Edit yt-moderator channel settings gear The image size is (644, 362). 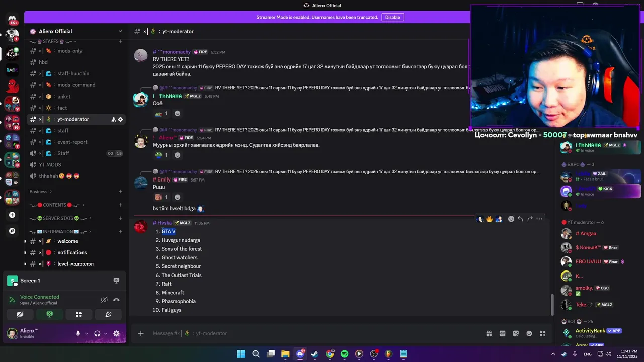coord(120,119)
